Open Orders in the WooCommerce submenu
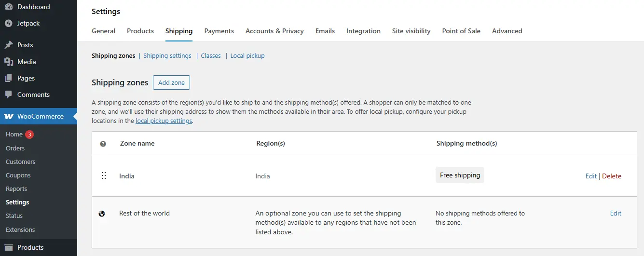 [15, 148]
